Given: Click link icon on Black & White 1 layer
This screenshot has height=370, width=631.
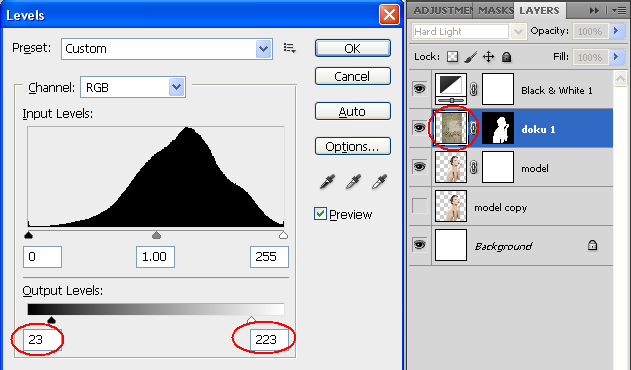Looking at the screenshot, I should pos(474,89).
